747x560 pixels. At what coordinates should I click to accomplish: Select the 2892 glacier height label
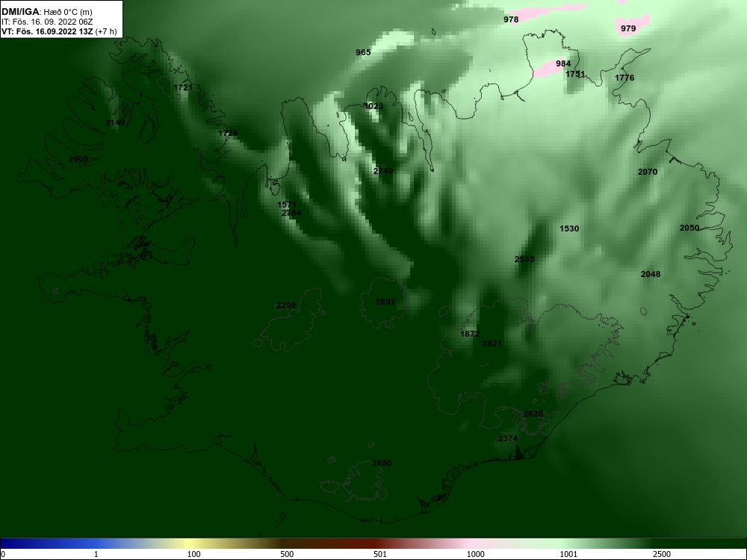[385, 302]
